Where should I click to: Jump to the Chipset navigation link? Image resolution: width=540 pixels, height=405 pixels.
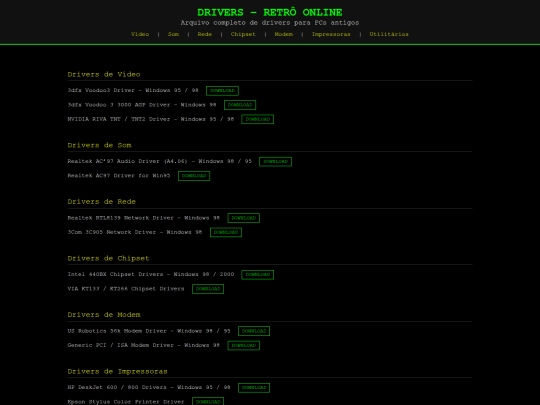(x=243, y=34)
